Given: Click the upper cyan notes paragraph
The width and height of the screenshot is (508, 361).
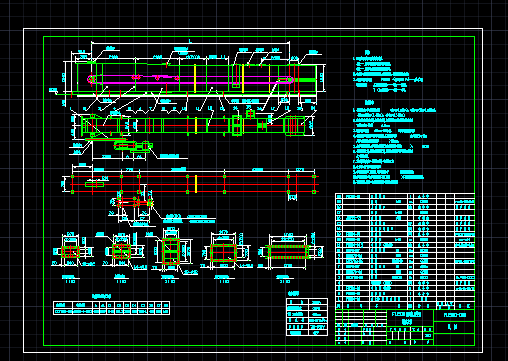Looking at the screenshot, I should [388, 72].
